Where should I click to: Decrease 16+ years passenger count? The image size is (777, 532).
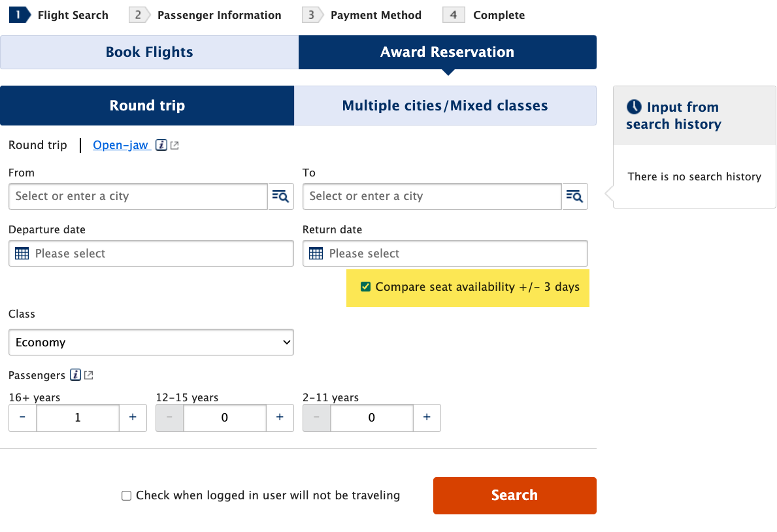click(x=22, y=418)
